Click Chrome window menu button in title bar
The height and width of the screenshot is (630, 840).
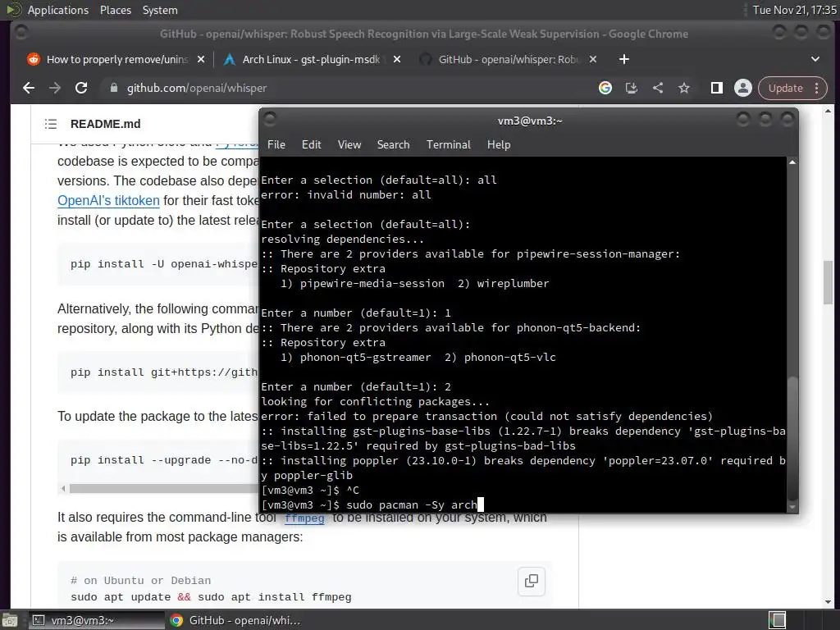(21, 33)
